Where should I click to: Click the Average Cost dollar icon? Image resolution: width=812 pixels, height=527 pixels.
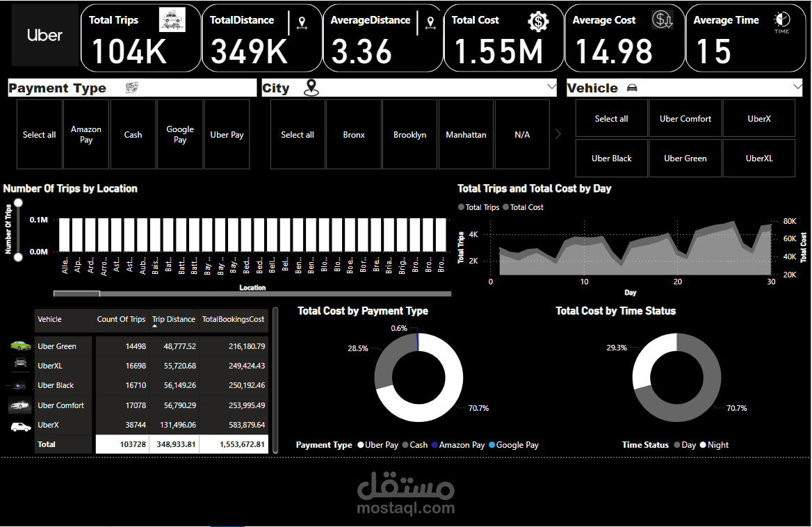[x=663, y=19]
